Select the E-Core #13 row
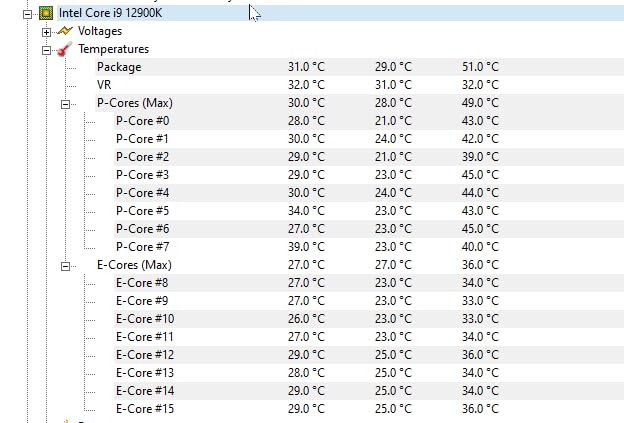The width and height of the screenshot is (624, 423). coord(369,372)
